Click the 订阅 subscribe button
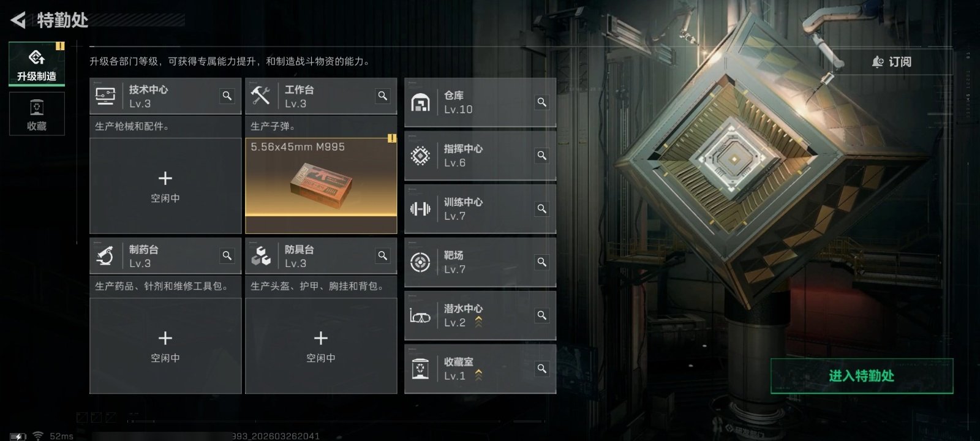Screen dimensions: 980x441 892,62
